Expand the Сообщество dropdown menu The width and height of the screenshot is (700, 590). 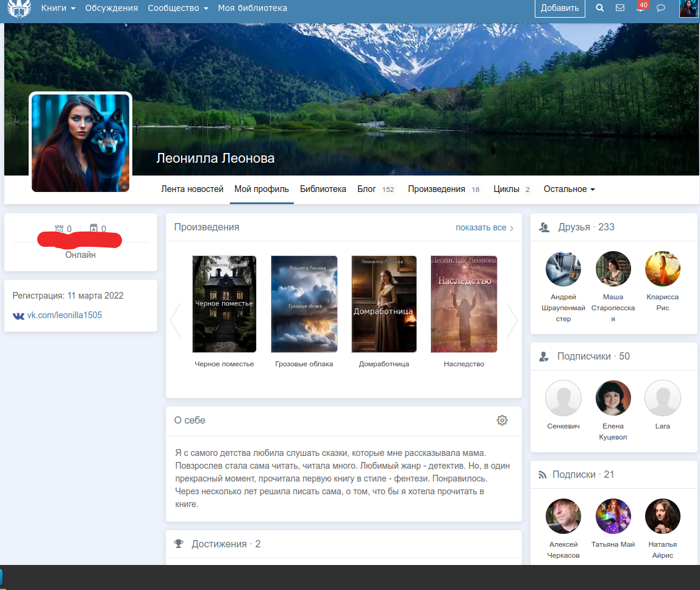tap(177, 8)
